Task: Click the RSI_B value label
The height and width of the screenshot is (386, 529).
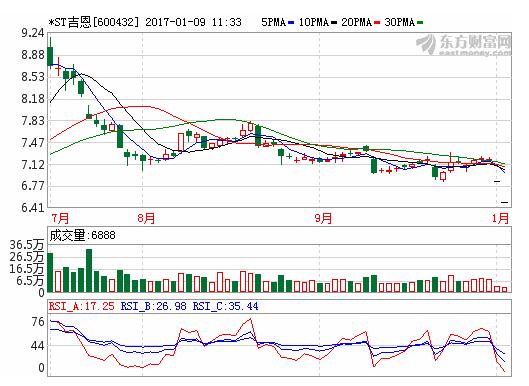Action: point(154,306)
